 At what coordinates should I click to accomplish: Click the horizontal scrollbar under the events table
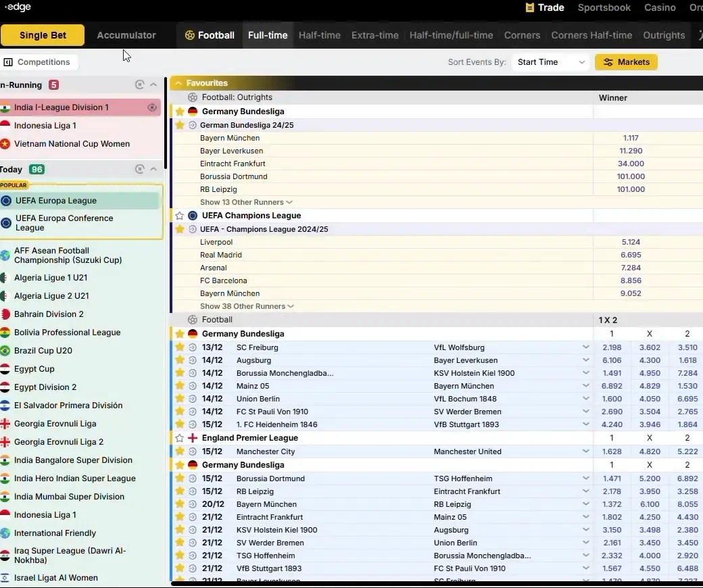437,583
